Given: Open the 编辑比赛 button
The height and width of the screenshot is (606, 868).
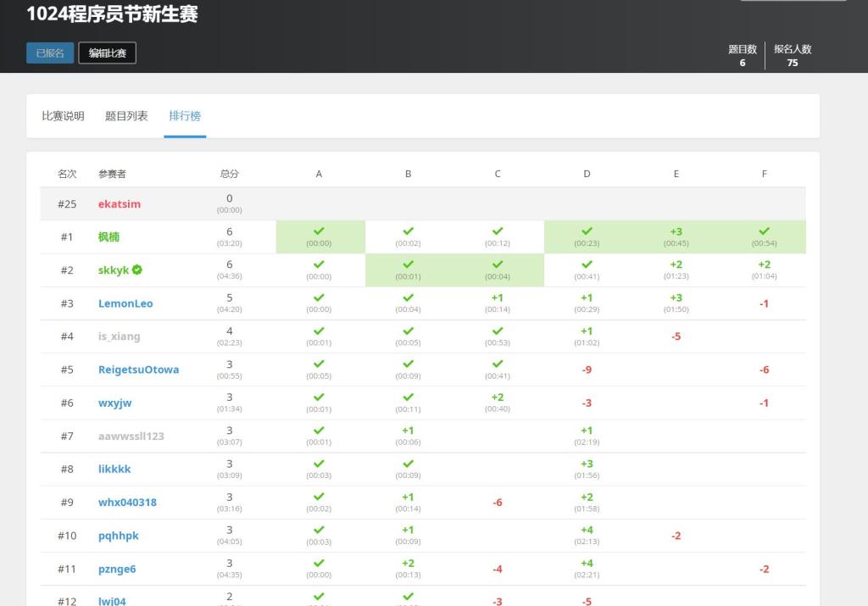Looking at the screenshot, I should pos(108,53).
